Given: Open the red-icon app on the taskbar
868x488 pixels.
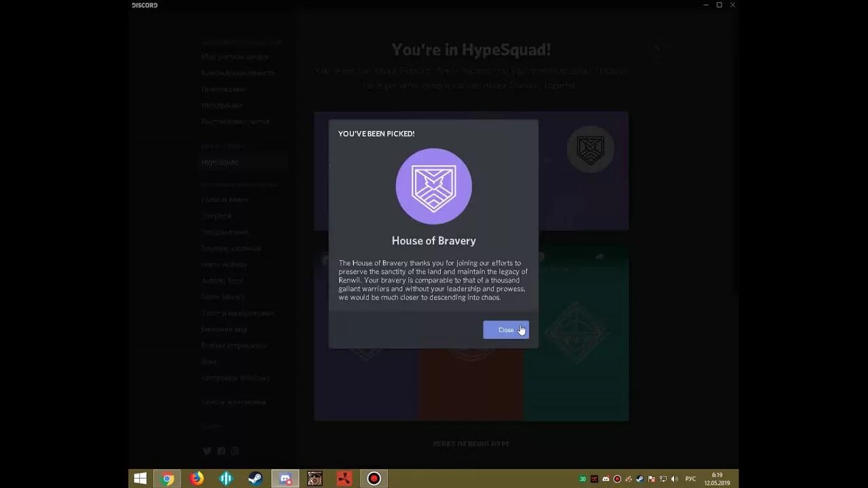Looking at the screenshot, I should point(344,479).
